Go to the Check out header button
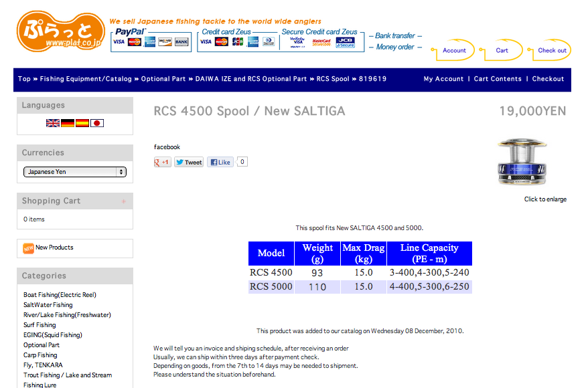 [x=549, y=50]
